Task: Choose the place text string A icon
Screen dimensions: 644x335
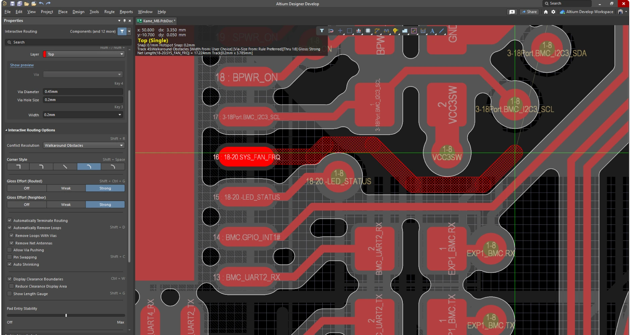Action: click(x=432, y=31)
